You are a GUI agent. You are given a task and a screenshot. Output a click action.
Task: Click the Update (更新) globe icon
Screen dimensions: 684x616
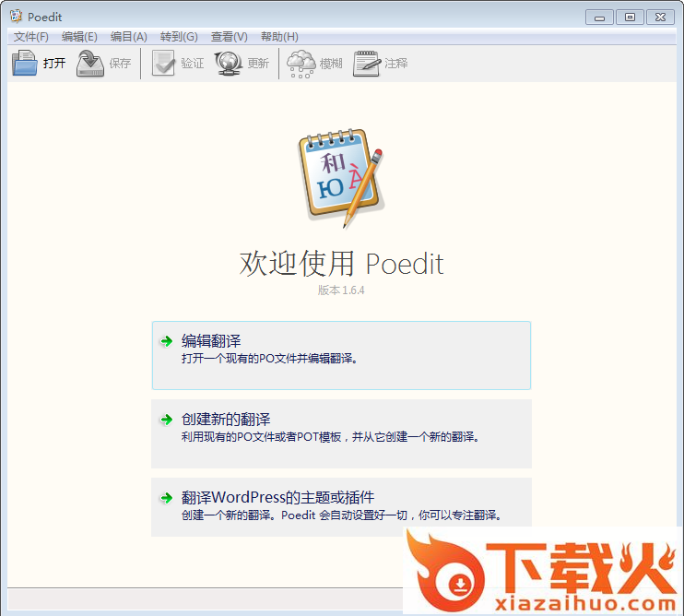point(228,64)
